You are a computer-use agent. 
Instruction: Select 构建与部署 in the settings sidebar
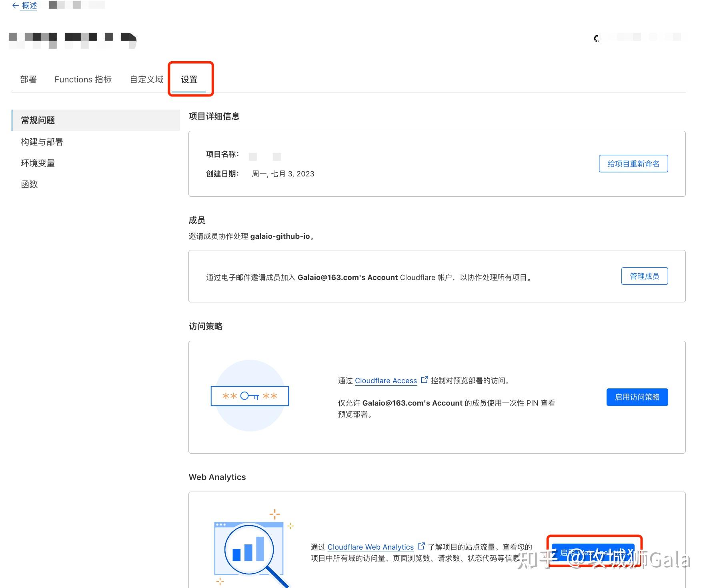(x=43, y=142)
